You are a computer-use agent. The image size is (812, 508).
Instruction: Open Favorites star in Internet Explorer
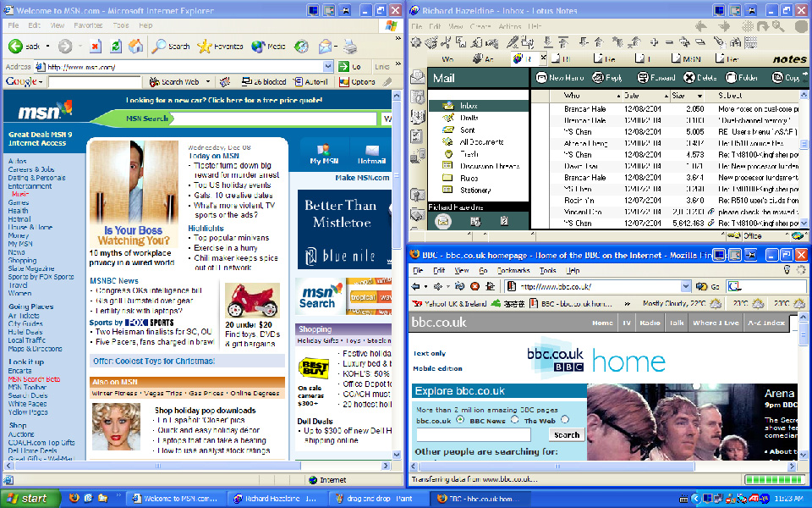pos(205,47)
